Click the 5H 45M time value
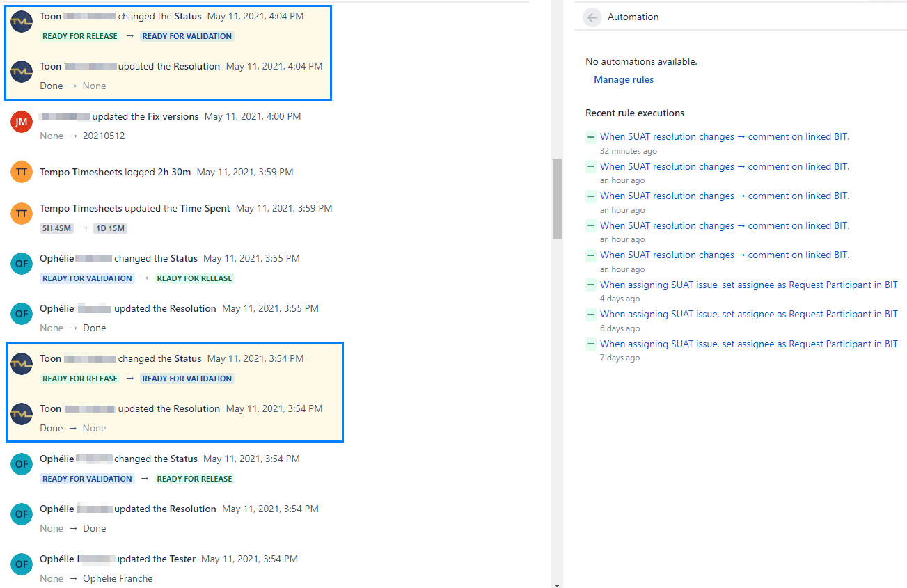The width and height of the screenshot is (907, 588). coord(57,228)
